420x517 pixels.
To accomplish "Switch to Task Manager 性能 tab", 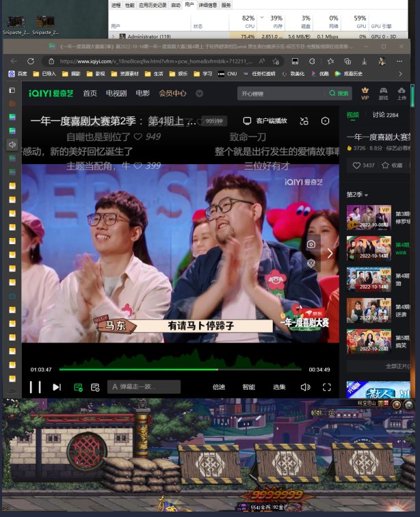I will click(x=130, y=5).
